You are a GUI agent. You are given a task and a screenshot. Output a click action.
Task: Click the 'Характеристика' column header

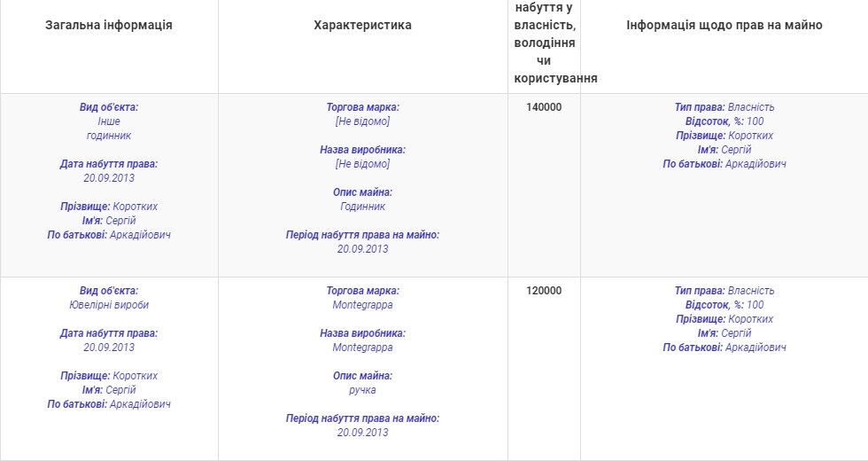click(362, 26)
